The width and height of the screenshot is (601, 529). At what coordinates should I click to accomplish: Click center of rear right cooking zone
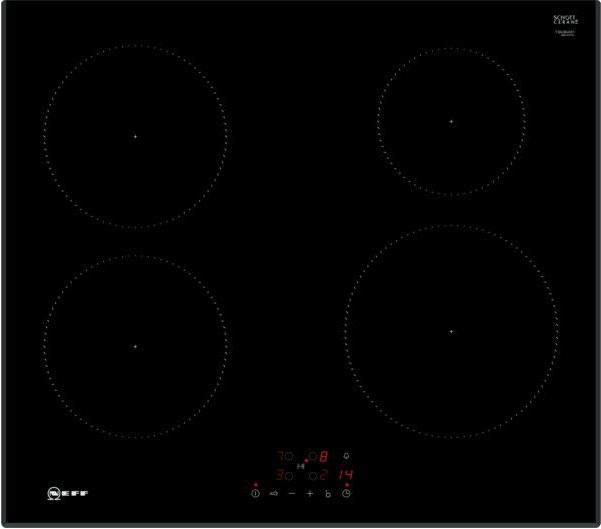(x=451, y=121)
